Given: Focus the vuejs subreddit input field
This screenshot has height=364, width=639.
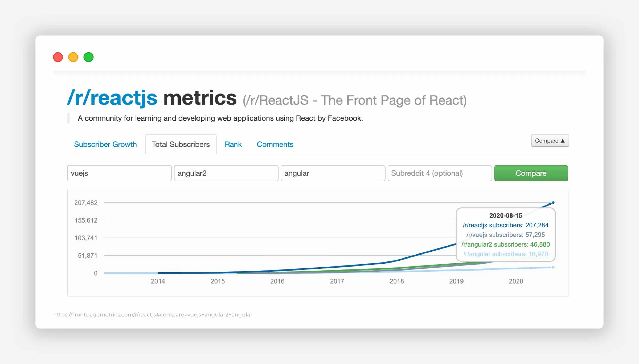Looking at the screenshot, I should click(119, 173).
